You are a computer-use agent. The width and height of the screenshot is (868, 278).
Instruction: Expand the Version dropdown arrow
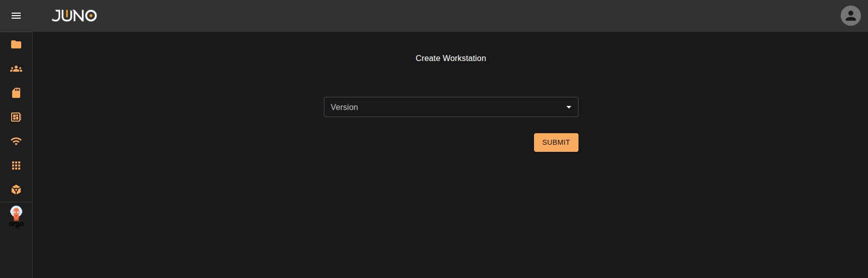pyautogui.click(x=569, y=107)
